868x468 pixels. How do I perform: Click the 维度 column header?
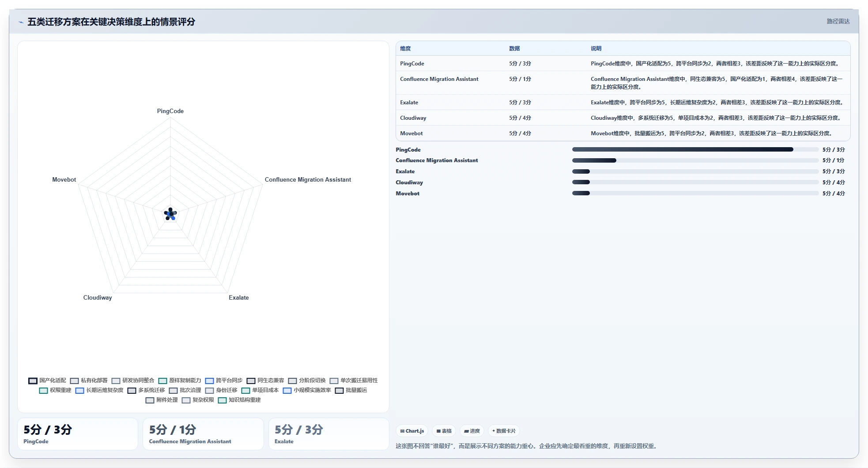(x=405, y=49)
